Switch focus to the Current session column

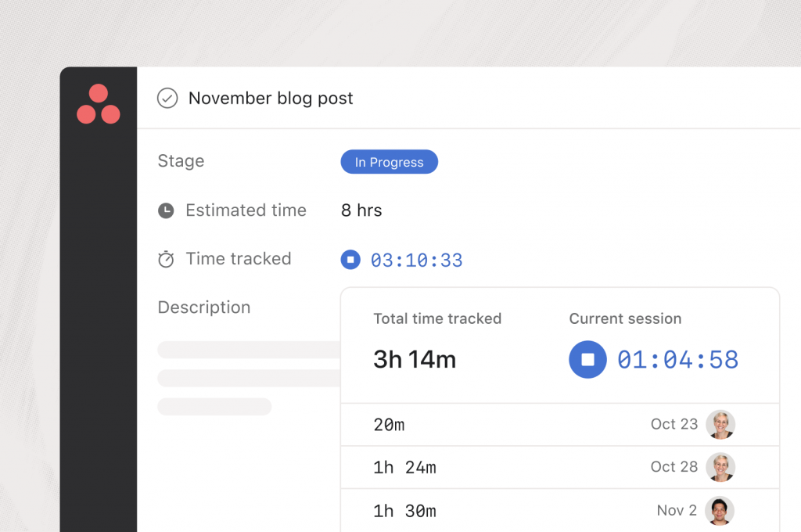point(625,318)
